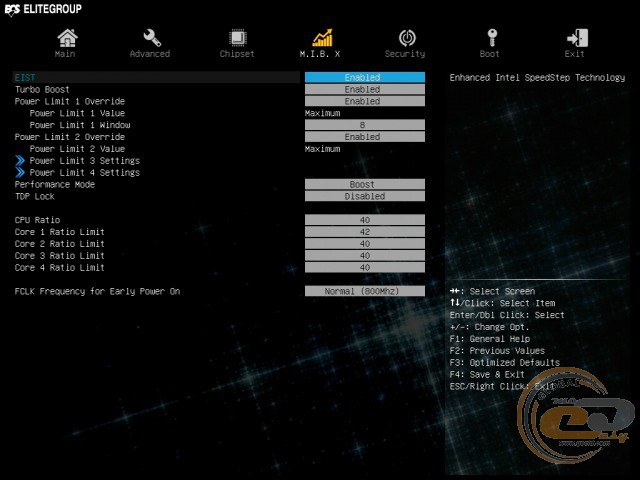Open the Boot key icon

click(x=492, y=38)
